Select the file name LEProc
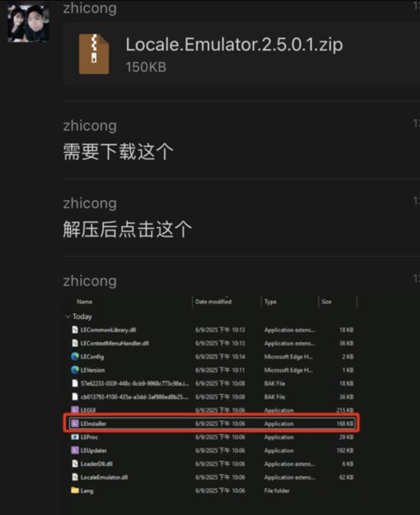 pyautogui.click(x=89, y=437)
